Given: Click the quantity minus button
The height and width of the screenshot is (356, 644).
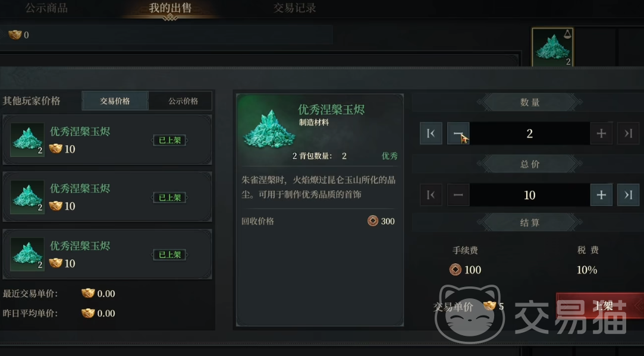Looking at the screenshot, I should coord(458,134).
